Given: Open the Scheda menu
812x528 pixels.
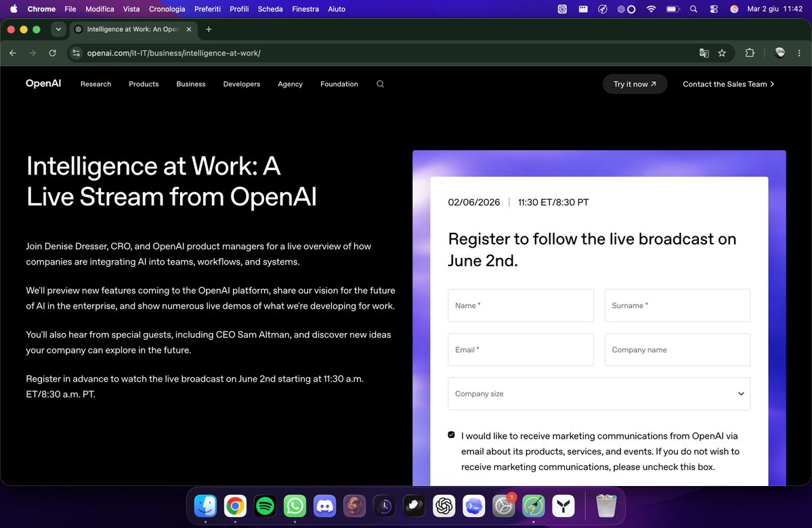Looking at the screenshot, I should (270, 9).
